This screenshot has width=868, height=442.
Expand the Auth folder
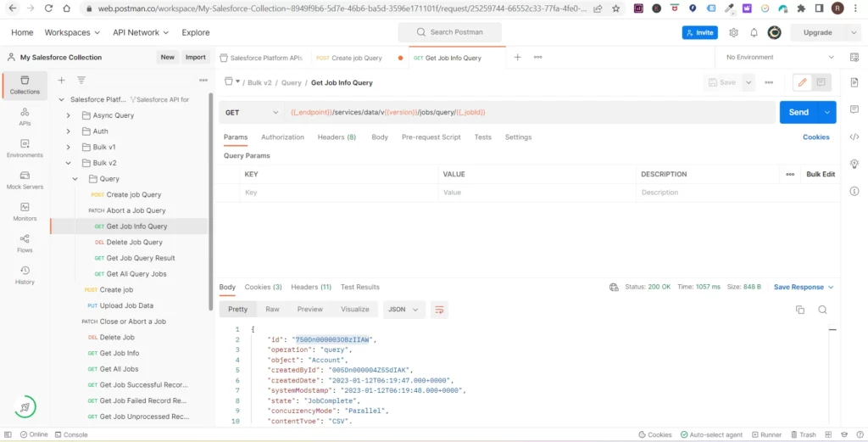68,131
